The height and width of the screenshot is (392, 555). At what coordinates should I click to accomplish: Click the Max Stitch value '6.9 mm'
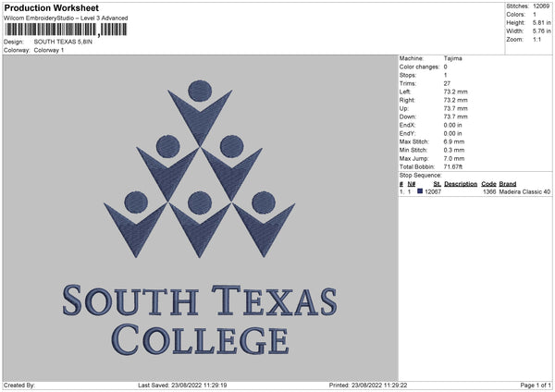(454, 141)
